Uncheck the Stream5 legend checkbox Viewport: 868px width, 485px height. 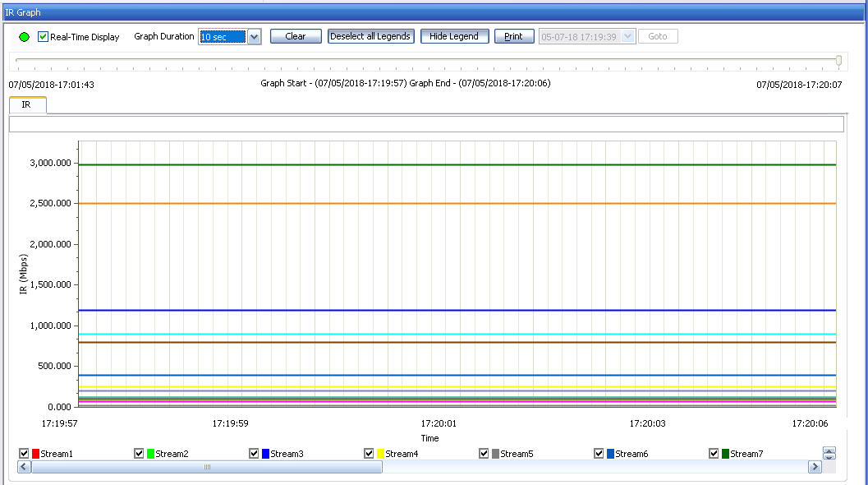[x=484, y=454]
